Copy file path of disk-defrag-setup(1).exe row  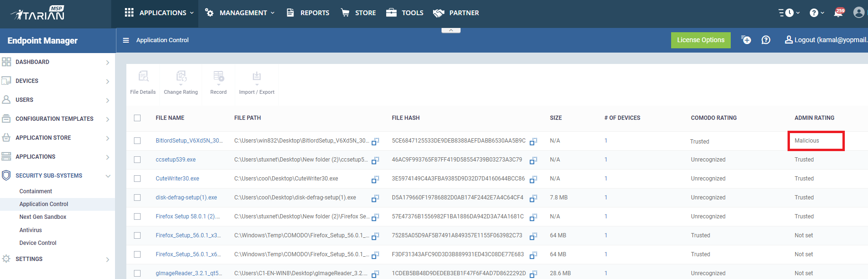pos(375,198)
